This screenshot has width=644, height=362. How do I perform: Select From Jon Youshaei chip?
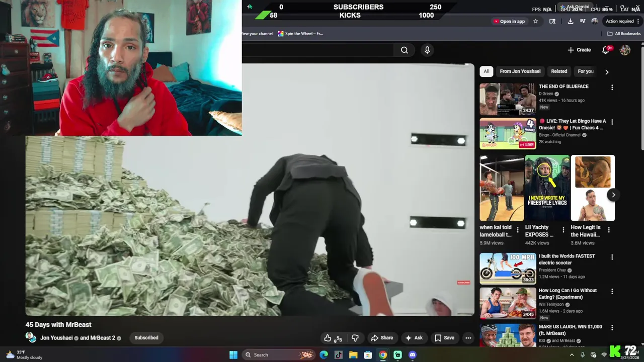point(520,71)
